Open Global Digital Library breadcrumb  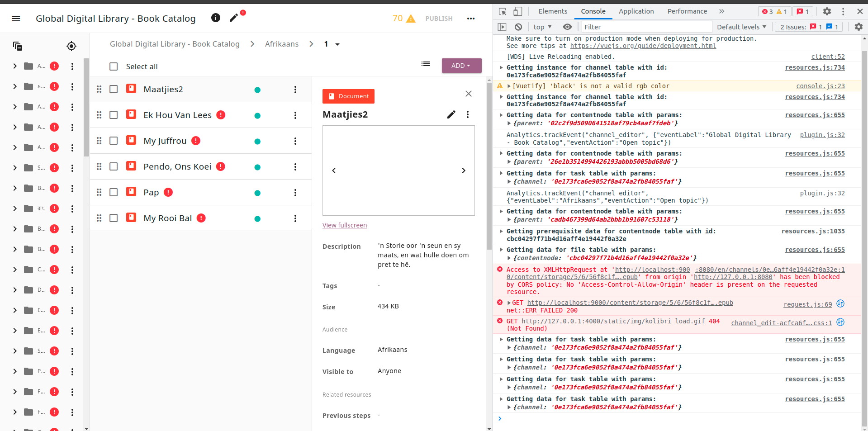(x=175, y=44)
